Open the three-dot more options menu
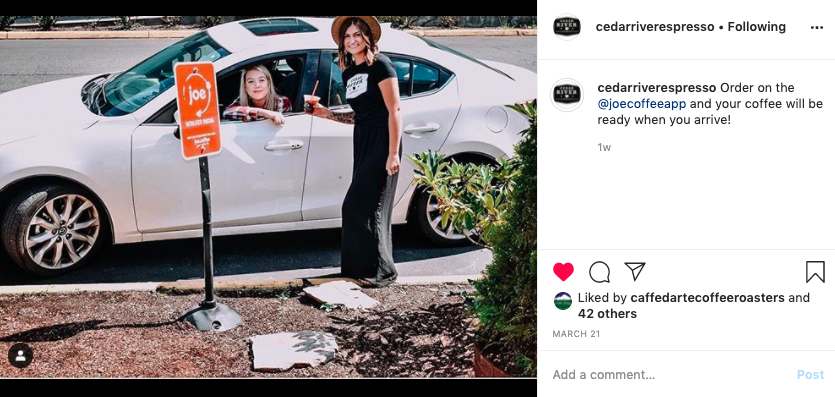Image resolution: width=835 pixels, height=397 pixels. tap(817, 28)
